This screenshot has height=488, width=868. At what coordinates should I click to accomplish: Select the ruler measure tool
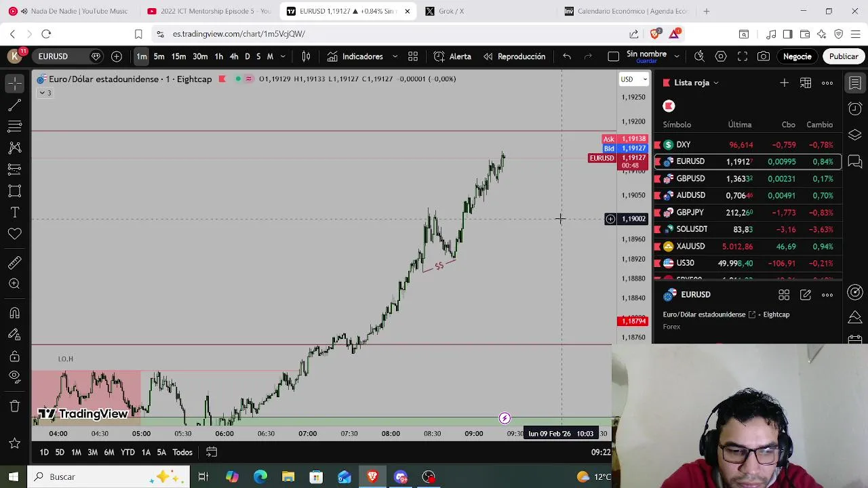(14, 263)
